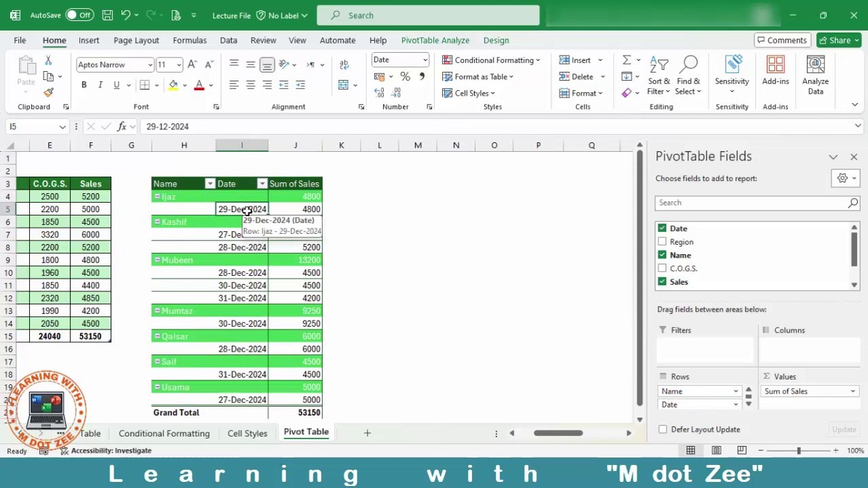Open the File menu

coord(20,41)
